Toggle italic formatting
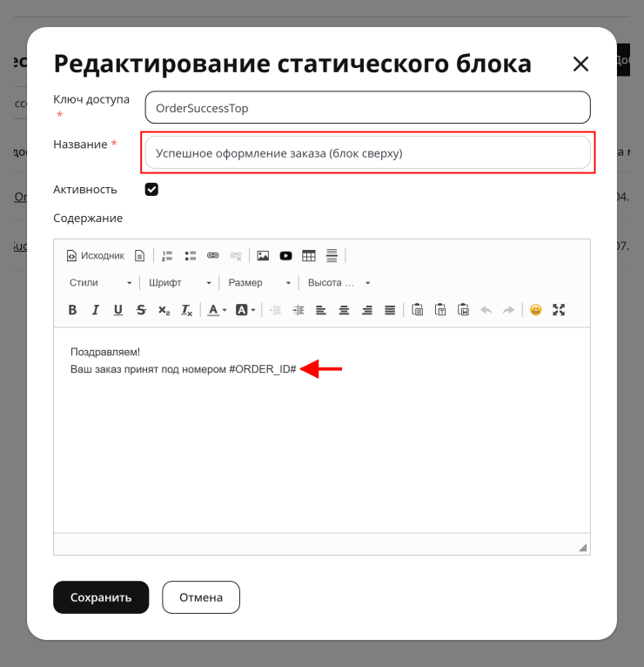644x667 pixels. click(96, 310)
